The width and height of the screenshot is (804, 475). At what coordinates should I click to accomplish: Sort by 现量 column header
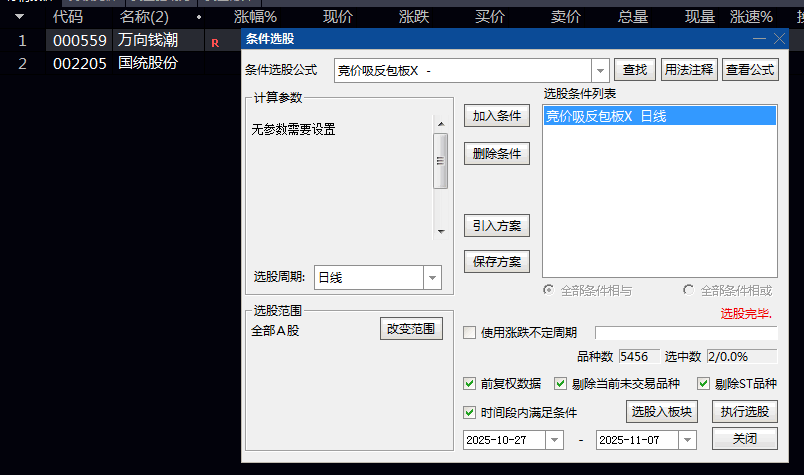click(x=700, y=17)
